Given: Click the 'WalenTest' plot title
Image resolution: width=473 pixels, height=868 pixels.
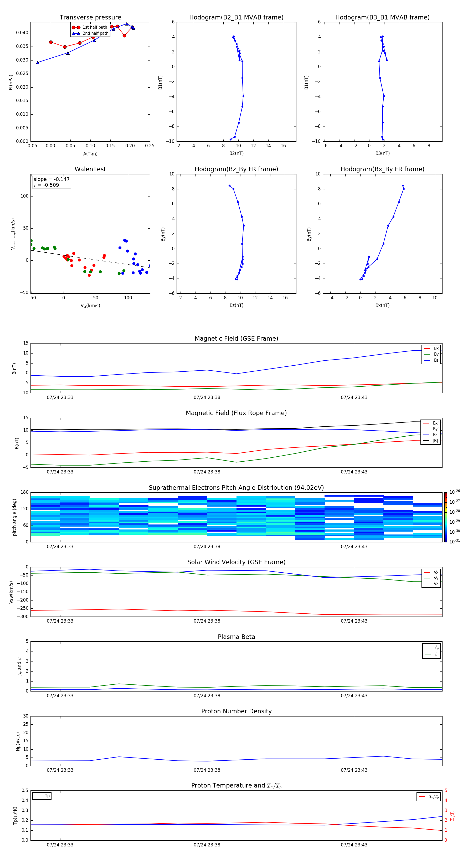Looking at the screenshot, I should coord(90,169).
